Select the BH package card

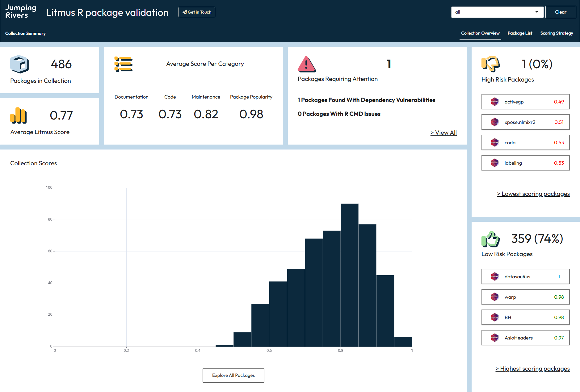(526, 317)
